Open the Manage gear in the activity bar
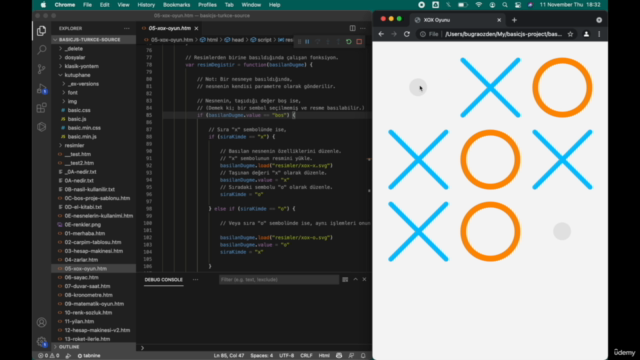 point(41,341)
